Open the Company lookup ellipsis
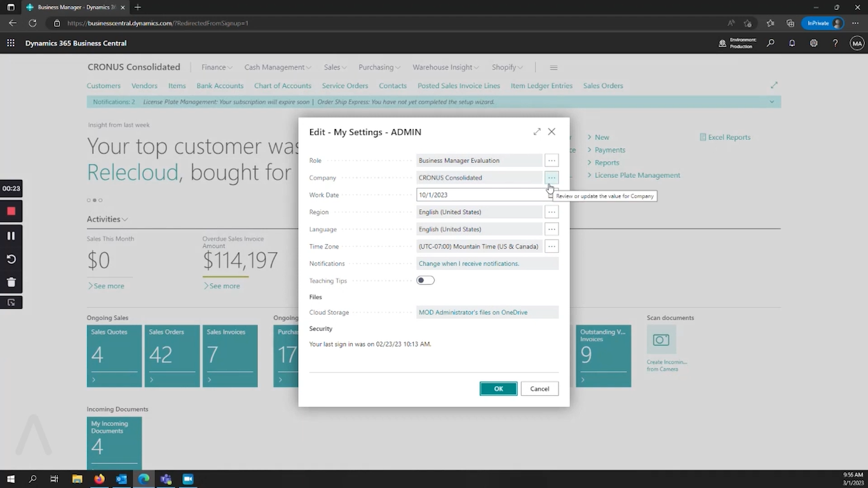Screen dimensions: 868x488 point(552,178)
